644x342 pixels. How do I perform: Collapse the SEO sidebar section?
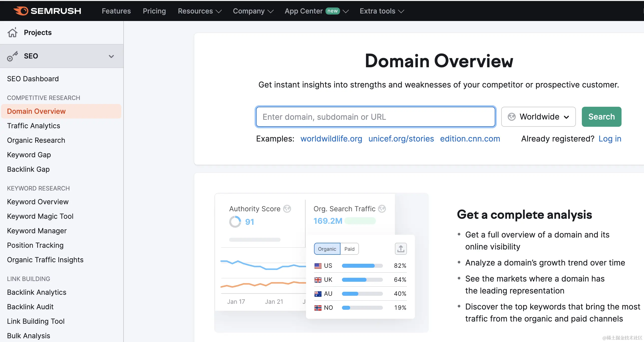[111, 56]
